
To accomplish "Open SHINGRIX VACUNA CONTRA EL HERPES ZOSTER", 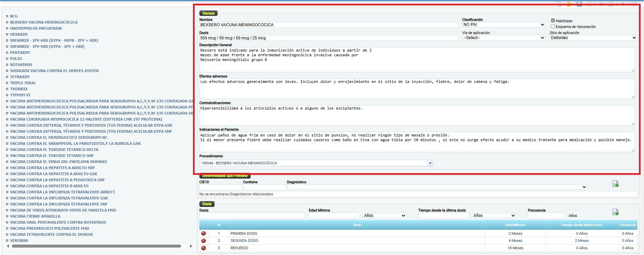I will (54, 71).
